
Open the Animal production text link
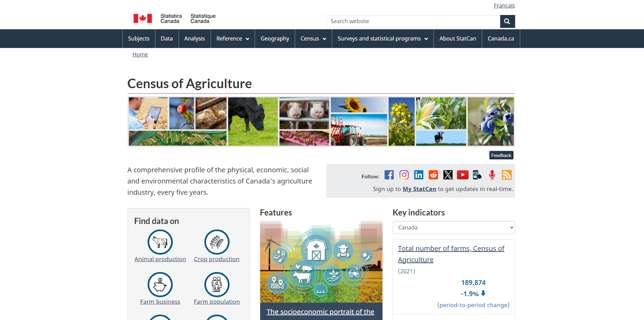tap(160, 259)
